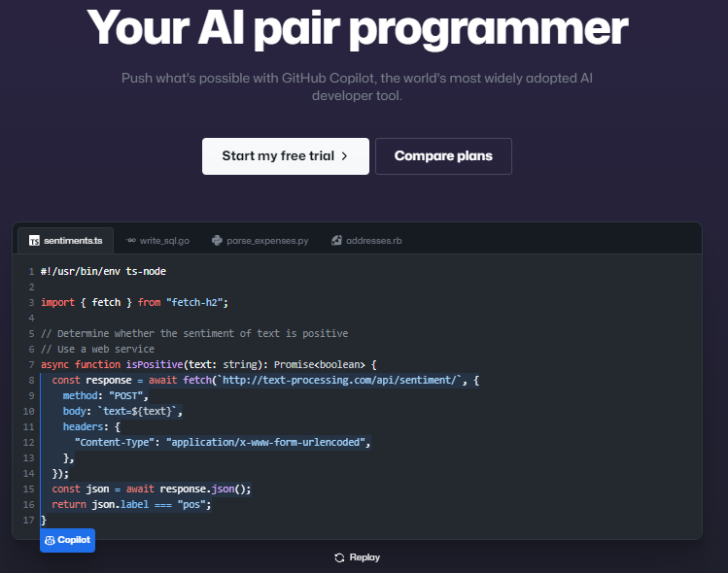Click the 'Push what's possible with GitHub Copilot' subtitle
Screen dimensions: 728x573
click(x=357, y=86)
